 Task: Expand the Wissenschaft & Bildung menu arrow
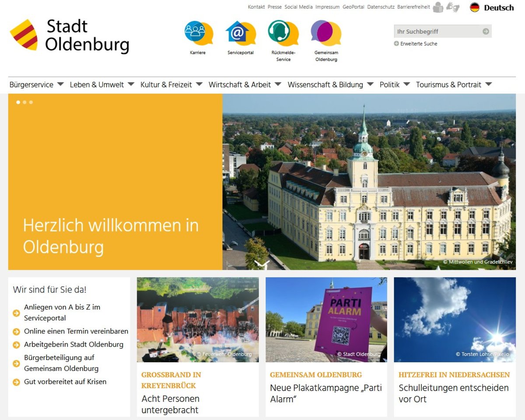[x=370, y=84]
